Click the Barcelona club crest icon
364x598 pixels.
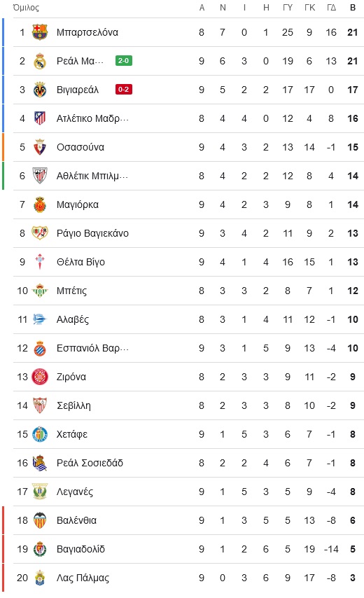(x=40, y=32)
